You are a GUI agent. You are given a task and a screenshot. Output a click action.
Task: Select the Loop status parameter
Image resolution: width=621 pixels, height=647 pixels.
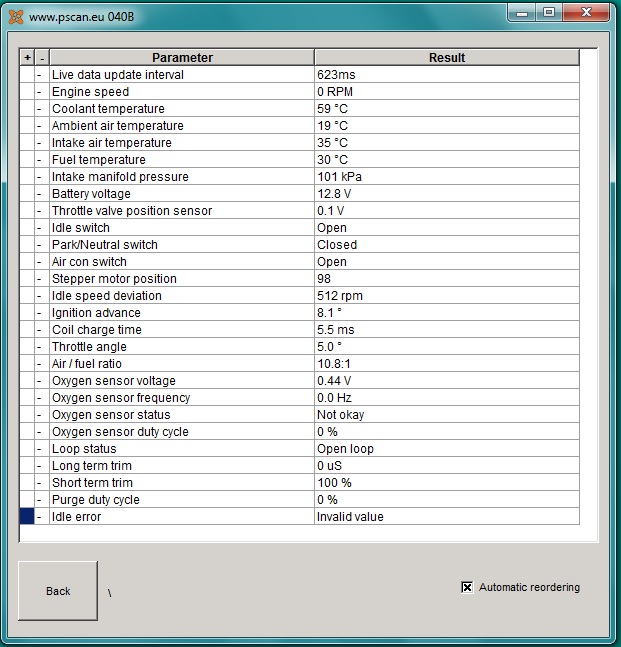[182, 449]
